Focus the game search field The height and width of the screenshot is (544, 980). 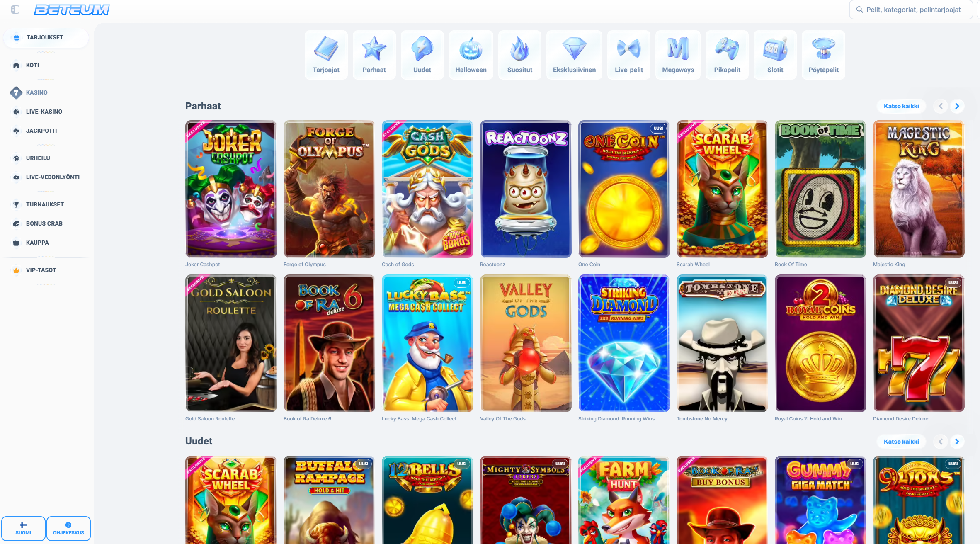coord(911,10)
